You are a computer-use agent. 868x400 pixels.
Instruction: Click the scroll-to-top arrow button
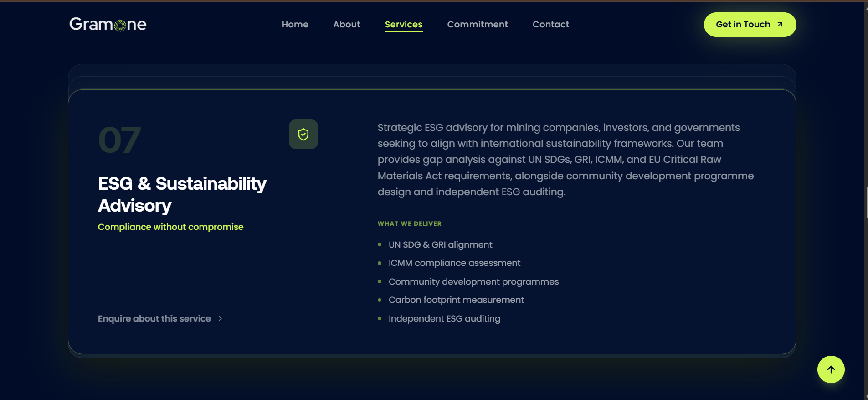click(831, 369)
